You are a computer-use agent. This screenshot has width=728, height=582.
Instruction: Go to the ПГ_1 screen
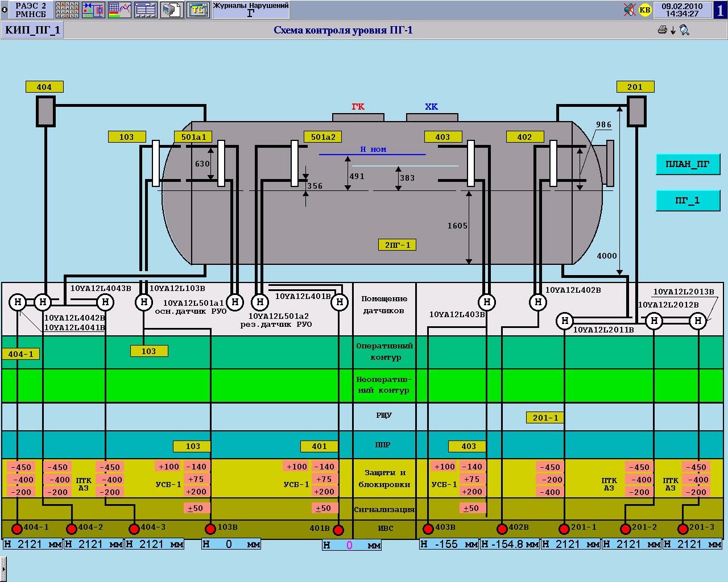point(688,201)
